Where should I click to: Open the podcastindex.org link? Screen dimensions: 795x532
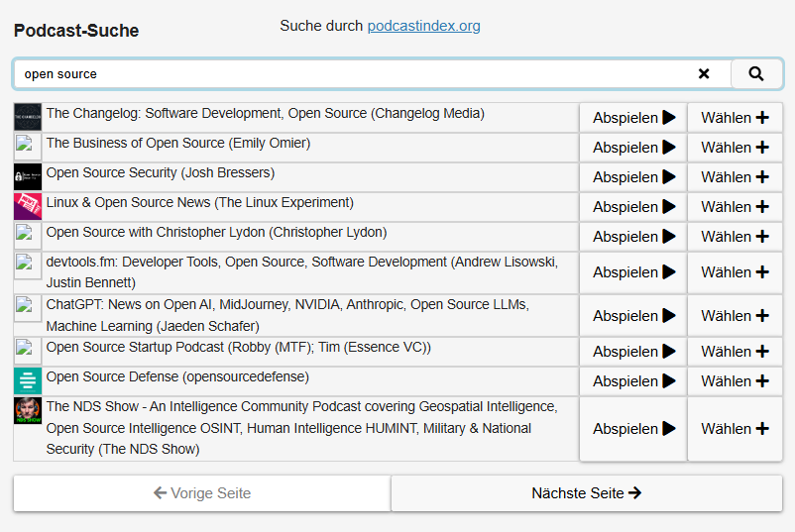(x=423, y=26)
